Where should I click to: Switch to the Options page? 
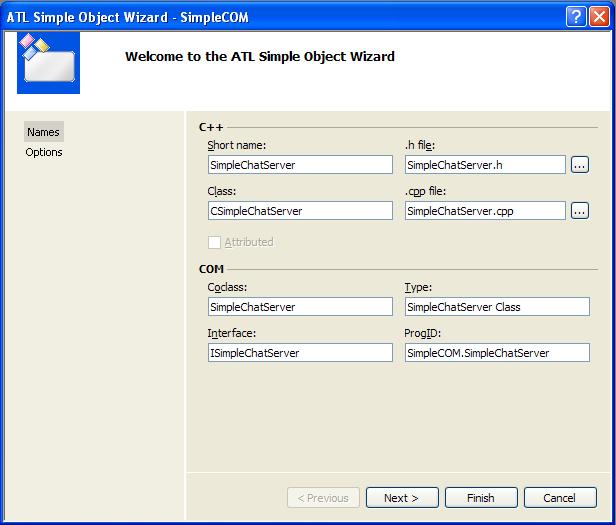[x=44, y=152]
